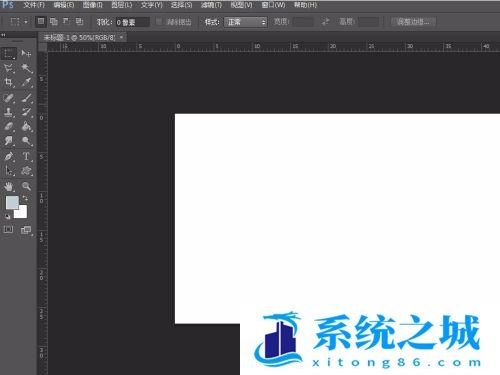Select the Move tool
500x375 pixels.
pyautogui.click(x=26, y=53)
